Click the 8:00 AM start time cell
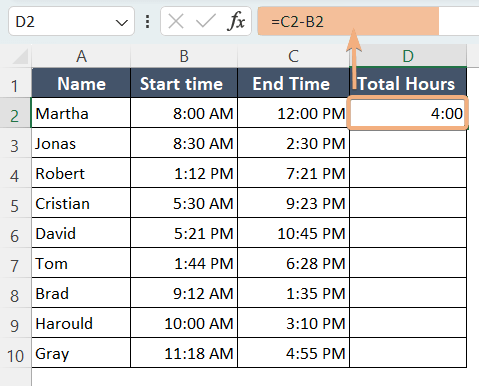The height and width of the screenshot is (386, 479). (184, 113)
